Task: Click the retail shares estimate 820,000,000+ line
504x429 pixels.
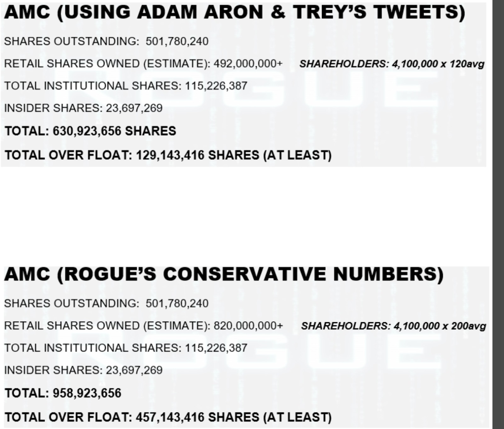Action: [x=143, y=326]
